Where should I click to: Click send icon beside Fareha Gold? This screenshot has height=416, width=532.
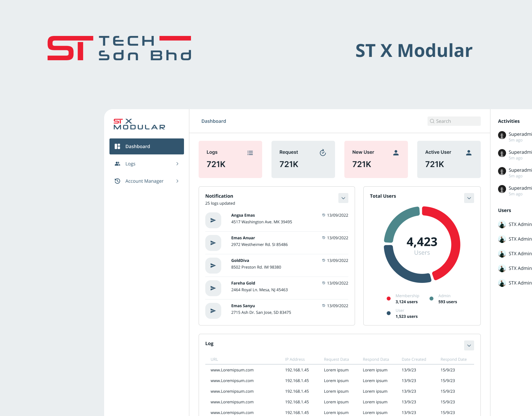click(213, 288)
